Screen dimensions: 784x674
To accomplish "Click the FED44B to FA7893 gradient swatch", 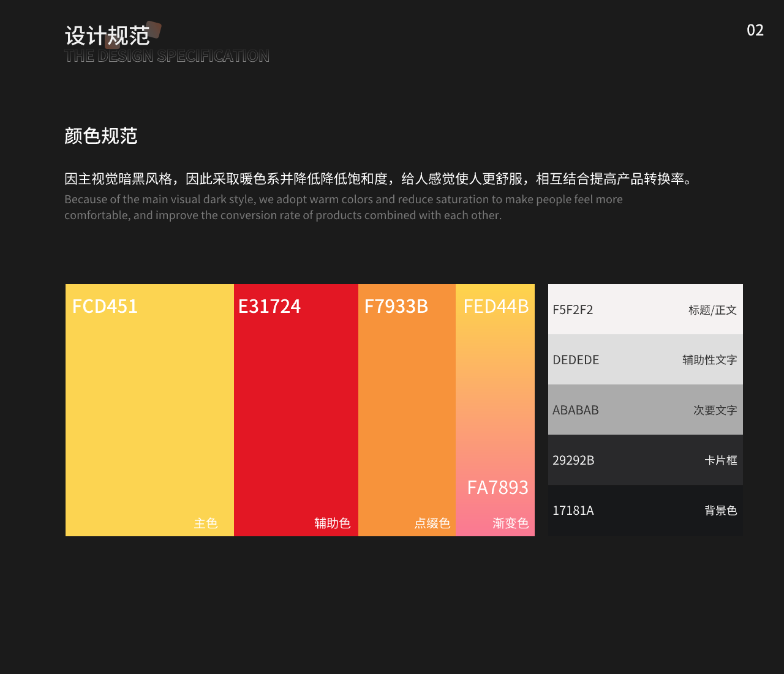I will (x=495, y=410).
